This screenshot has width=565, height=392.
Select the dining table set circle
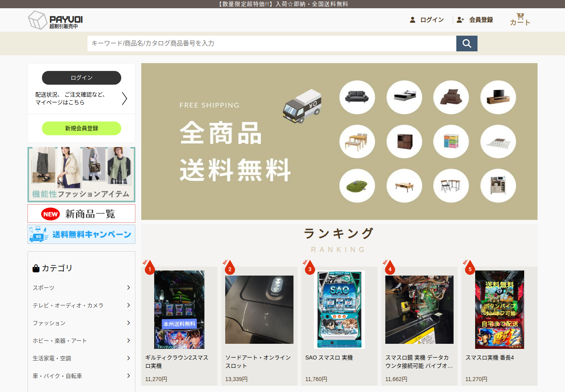coord(357,142)
